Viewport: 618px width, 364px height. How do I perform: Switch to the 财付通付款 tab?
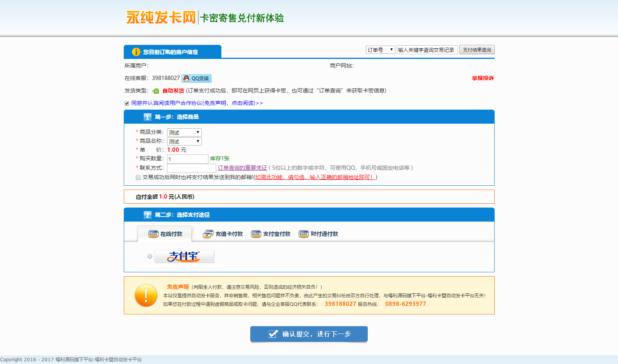[x=318, y=234]
